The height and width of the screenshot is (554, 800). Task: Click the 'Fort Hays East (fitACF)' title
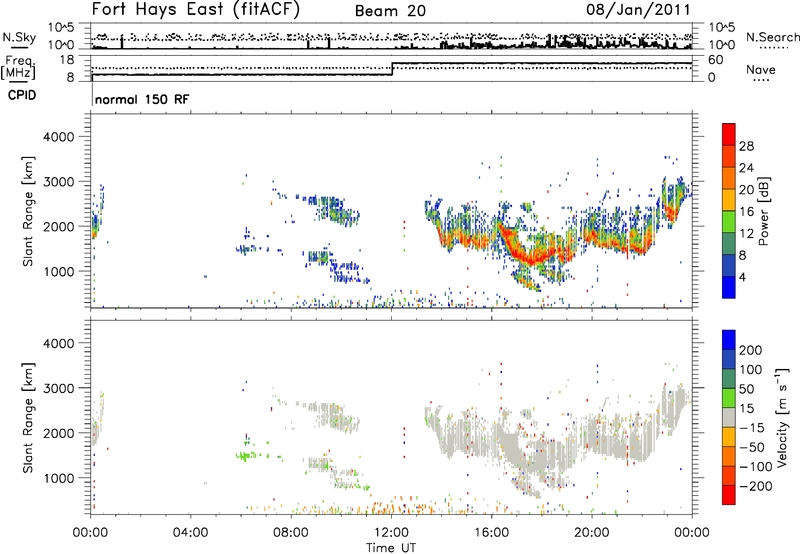tap(195, 10)
